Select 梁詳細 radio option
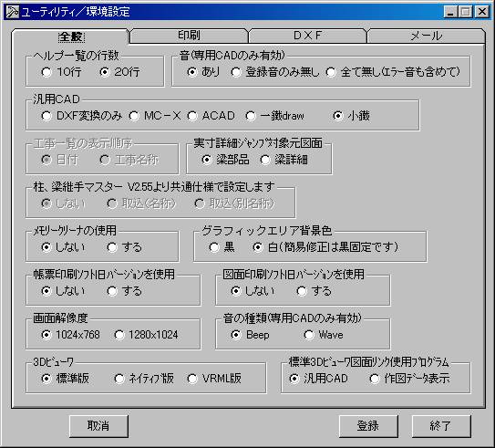The height and width of the screenshot is (448, 495). (284, 160)
